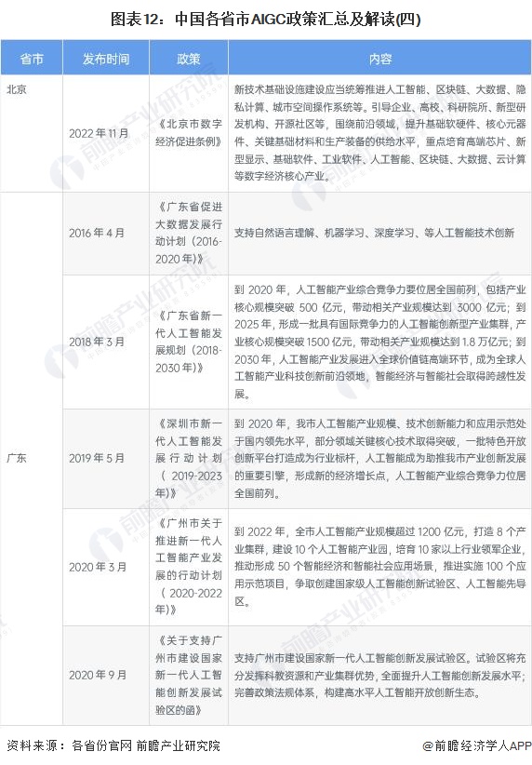
Task: Open 《广东省促进大数据发展行动计划》 policy title
Action: [189, 233]
